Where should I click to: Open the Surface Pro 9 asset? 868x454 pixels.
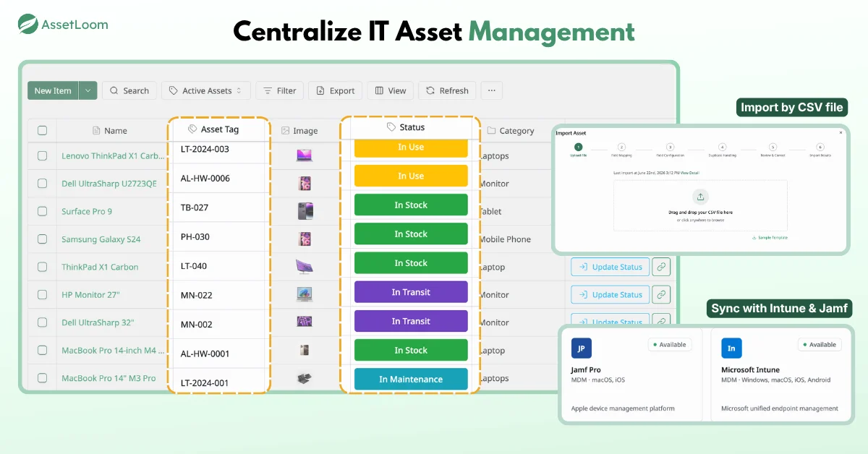tap(87, 211)
